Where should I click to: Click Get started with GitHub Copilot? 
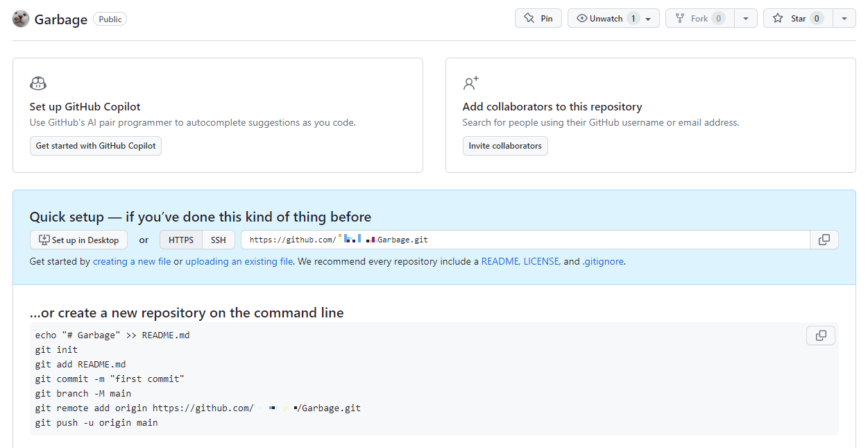coord(96,146)
